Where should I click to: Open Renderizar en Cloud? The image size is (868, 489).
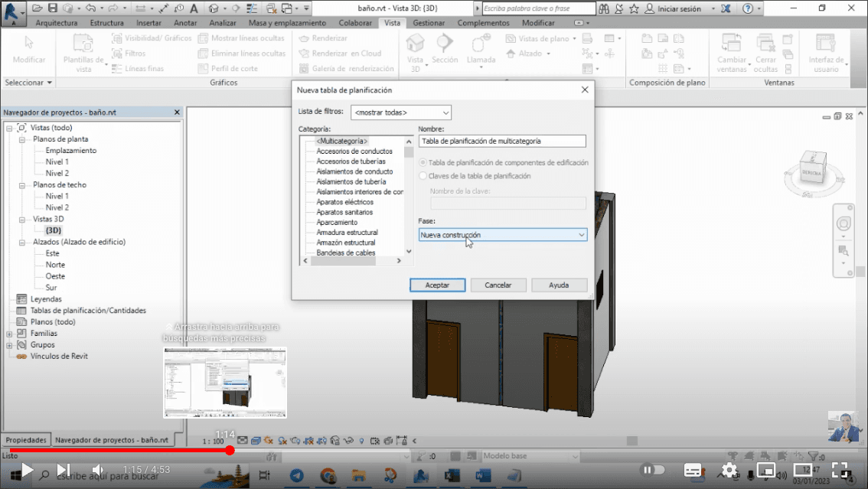[340, 54]
